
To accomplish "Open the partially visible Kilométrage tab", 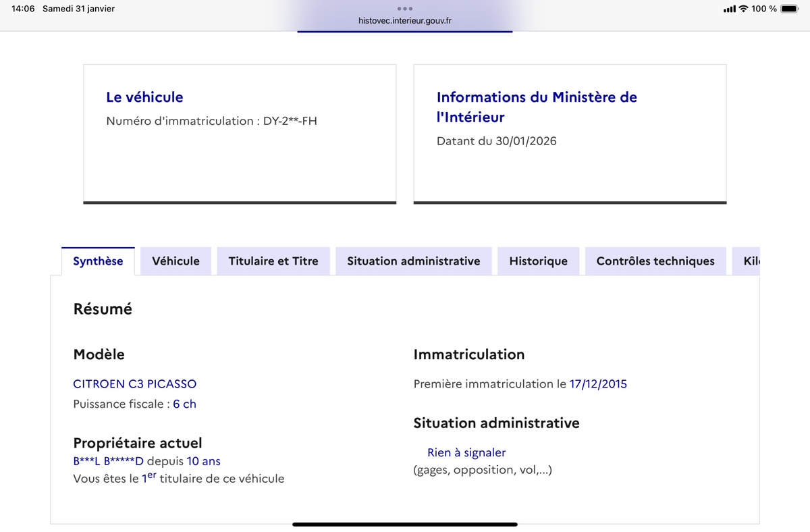I will (750, 261).
